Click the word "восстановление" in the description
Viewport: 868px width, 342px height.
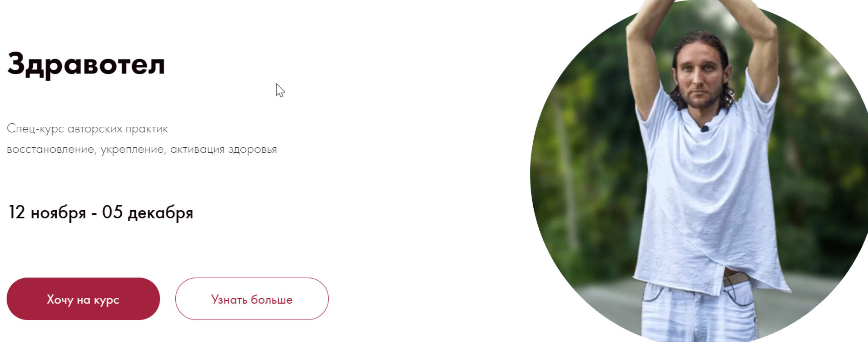pyautogui.click(x=51, y=149)
